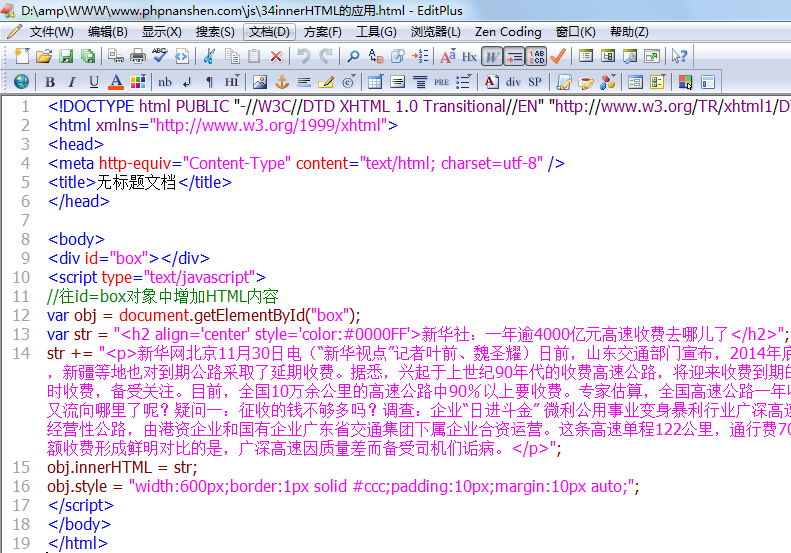Paste from clipboard icon
This screenshot has width=791, height=553.
click(x=254, y=56)
